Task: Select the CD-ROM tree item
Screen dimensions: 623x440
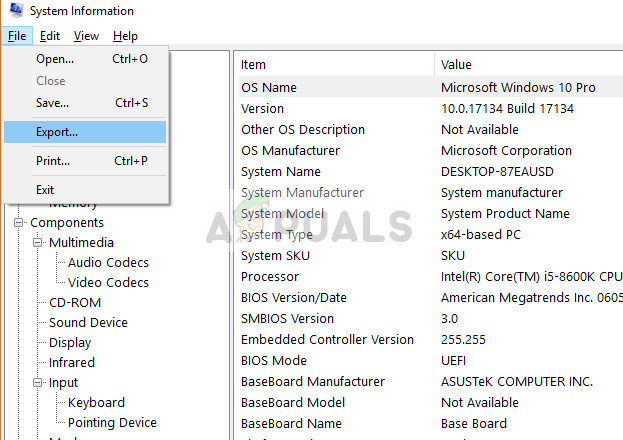Action: pos(74,303)
